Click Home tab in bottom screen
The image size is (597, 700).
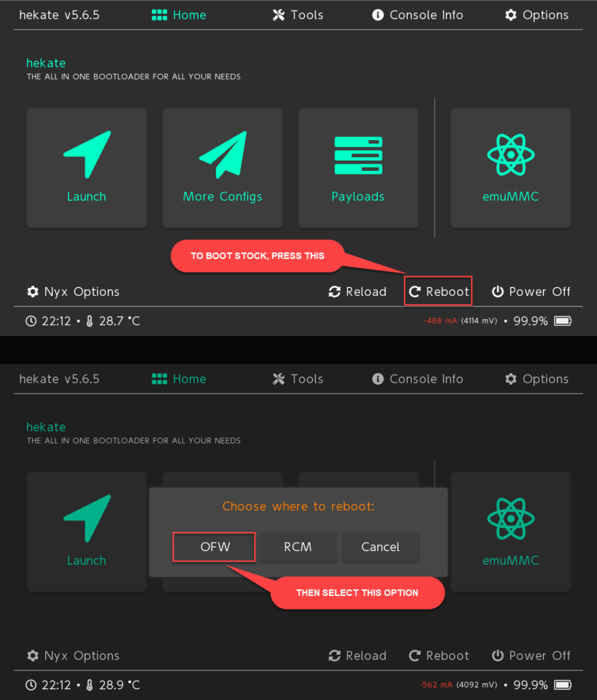[x=178, y=379]
